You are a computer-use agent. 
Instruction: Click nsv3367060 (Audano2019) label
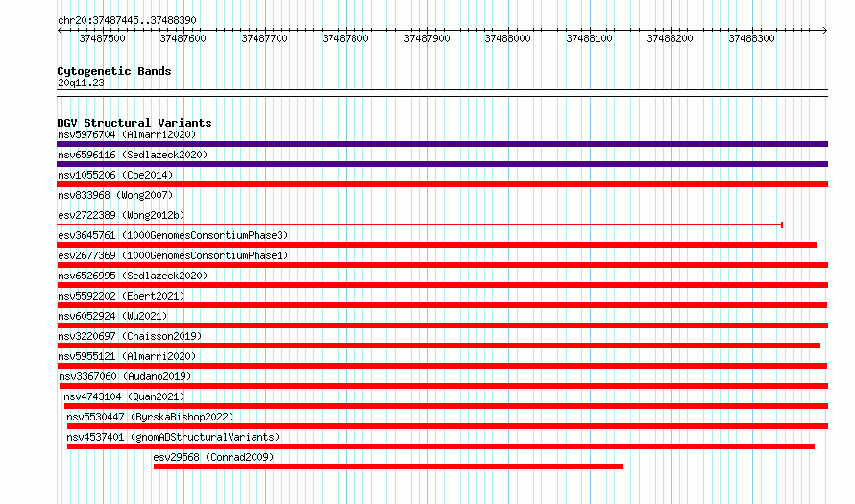125,376
